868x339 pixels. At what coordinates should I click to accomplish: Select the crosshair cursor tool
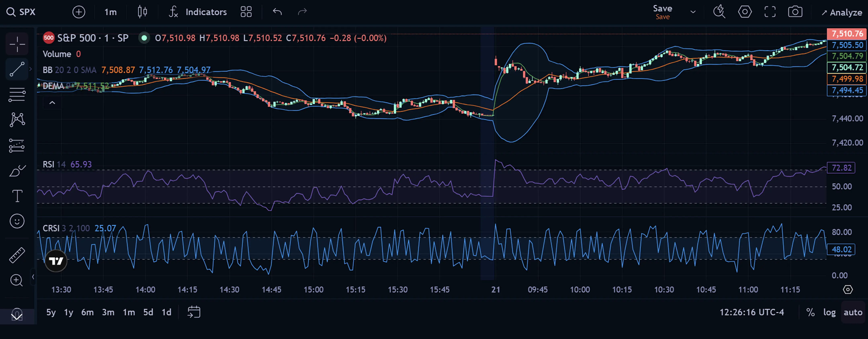click(17, 44)
